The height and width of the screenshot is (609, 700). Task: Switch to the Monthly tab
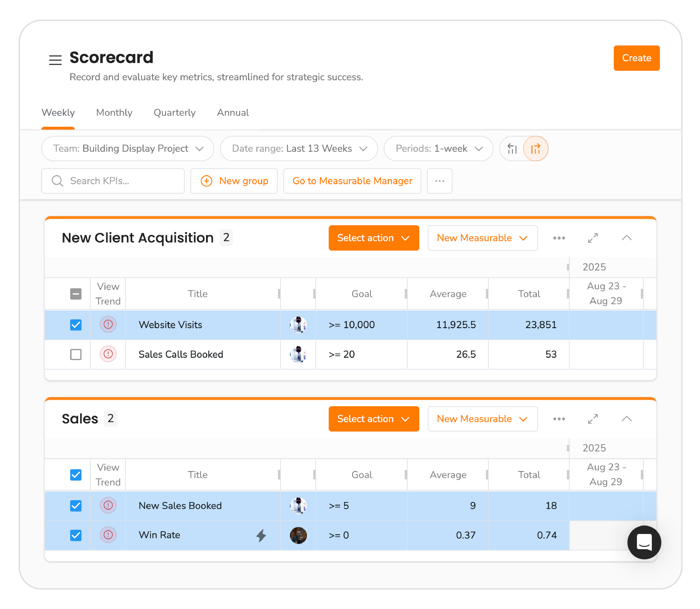click(114, 113)
